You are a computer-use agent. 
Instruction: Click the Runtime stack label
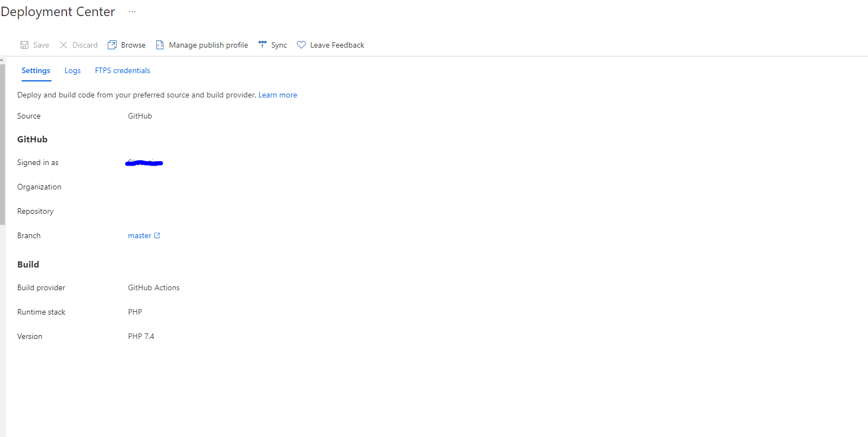coord(41,312)
